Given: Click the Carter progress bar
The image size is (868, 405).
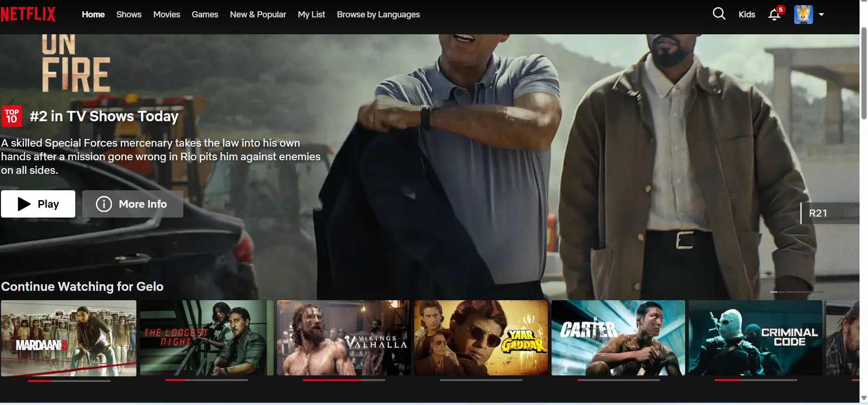Looking at the screenshot, I should pyautogui.click(x=618, y=380).
